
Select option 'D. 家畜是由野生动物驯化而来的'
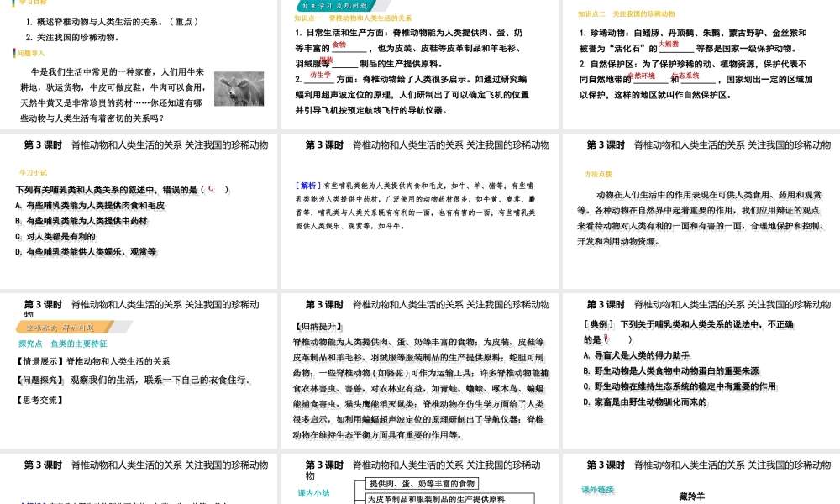[x=645, y=402]
